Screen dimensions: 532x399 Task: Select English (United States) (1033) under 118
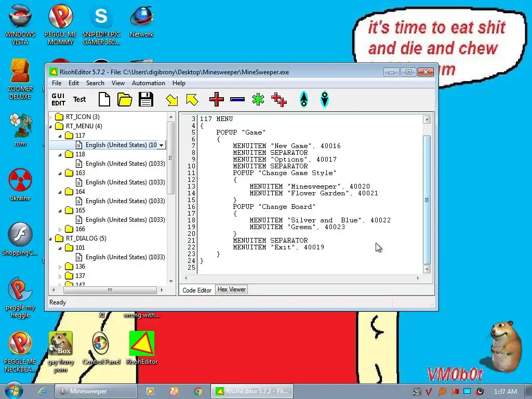tap(125, 164)
